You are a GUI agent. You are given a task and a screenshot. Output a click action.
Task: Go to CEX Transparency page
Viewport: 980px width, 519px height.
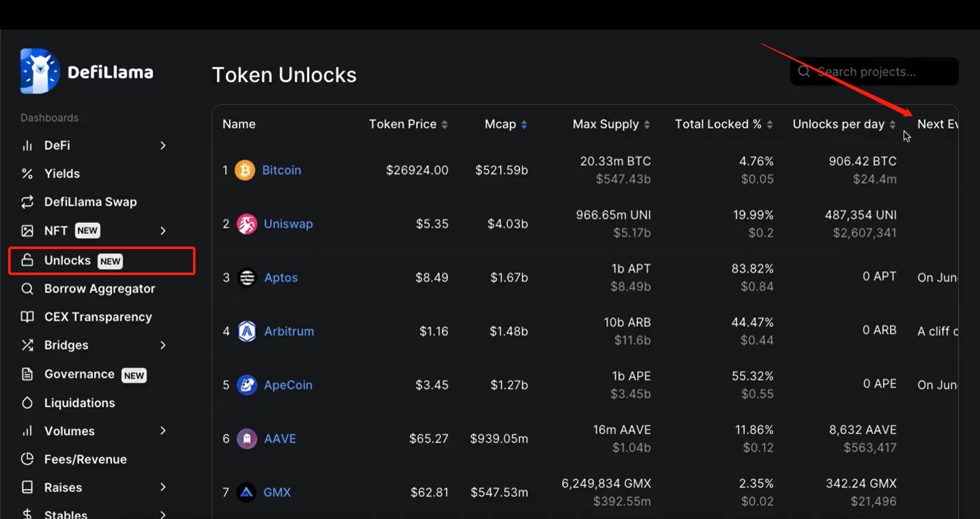point(97,317)
